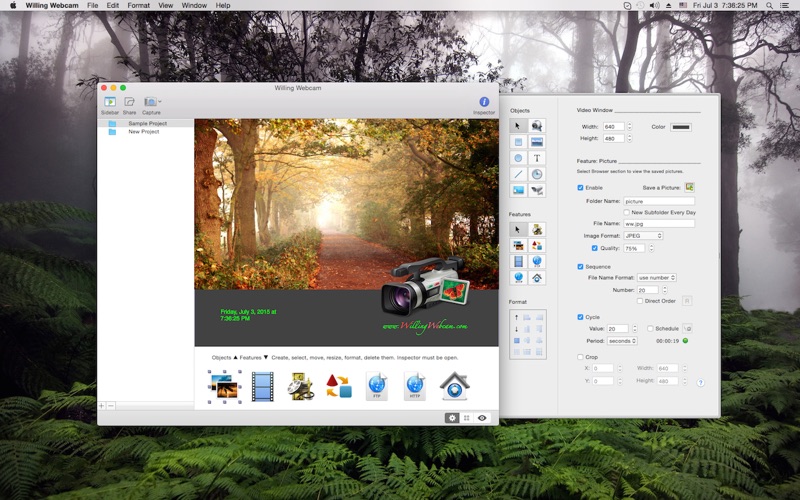The image size is (800, 500).
Task: Select the arrow pointer in Features palette
Action: point(518,230)
